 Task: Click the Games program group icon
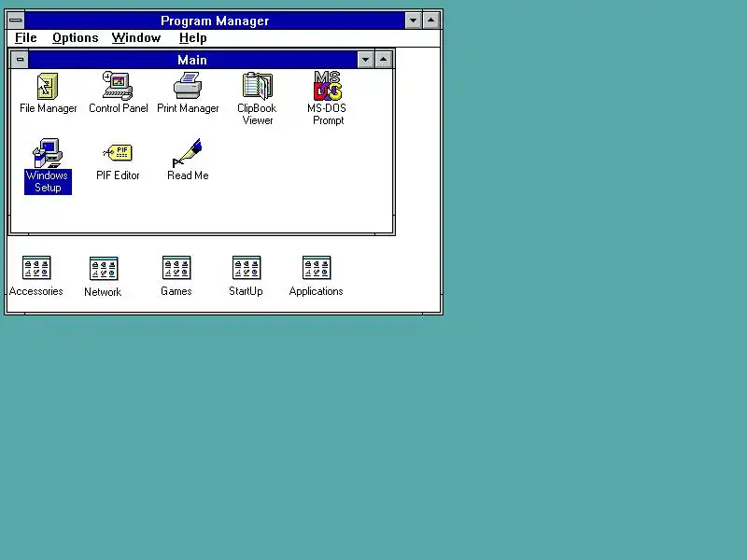(176, 268)
